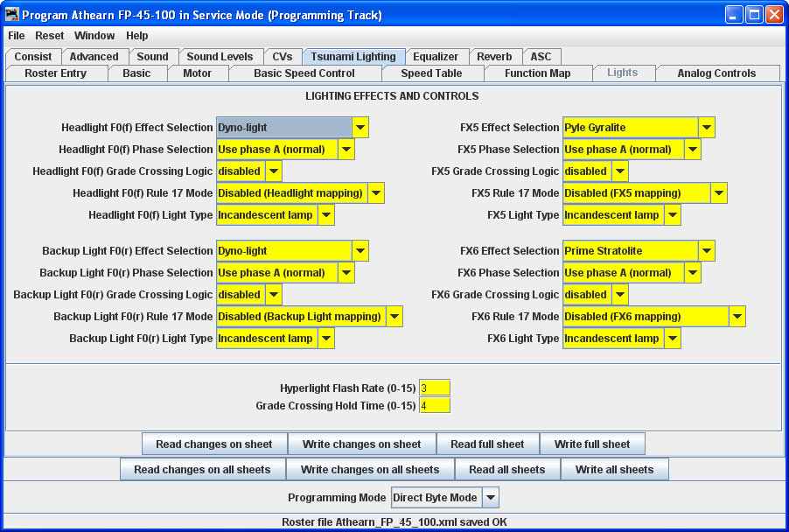Screen dimensions: 789x532
Task: Click the JMRI application icon in title bar
Action: click(x=11, y=15)
